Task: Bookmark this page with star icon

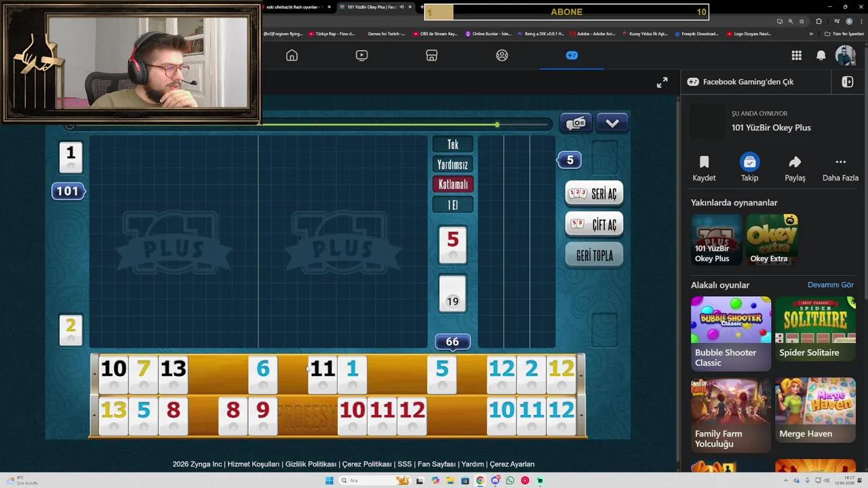Action: [x=802, y=21]
